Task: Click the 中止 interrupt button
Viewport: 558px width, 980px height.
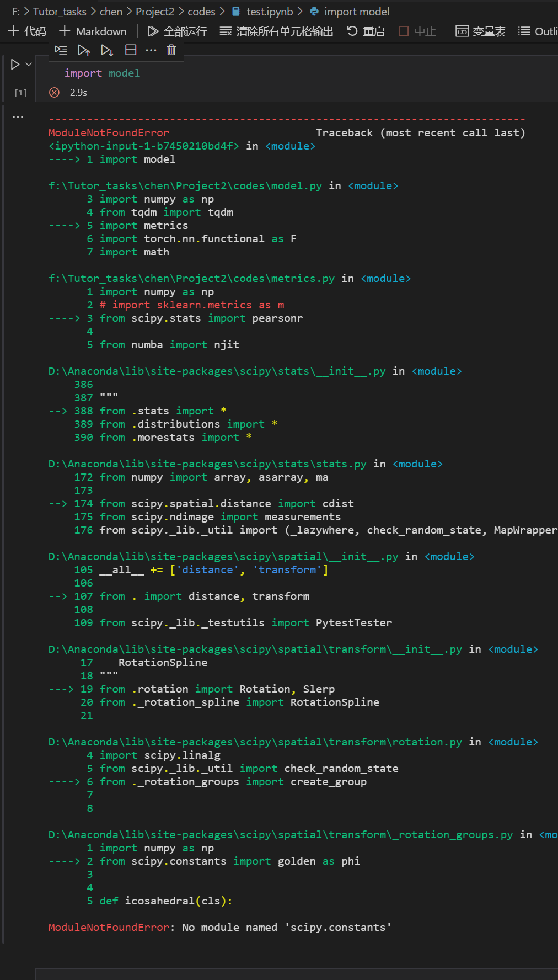Action: pos(417,31)
